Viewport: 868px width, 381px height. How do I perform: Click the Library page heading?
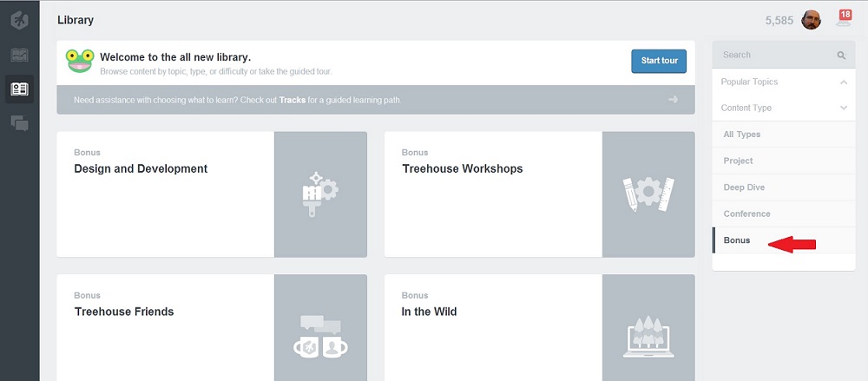coord(76,21)
